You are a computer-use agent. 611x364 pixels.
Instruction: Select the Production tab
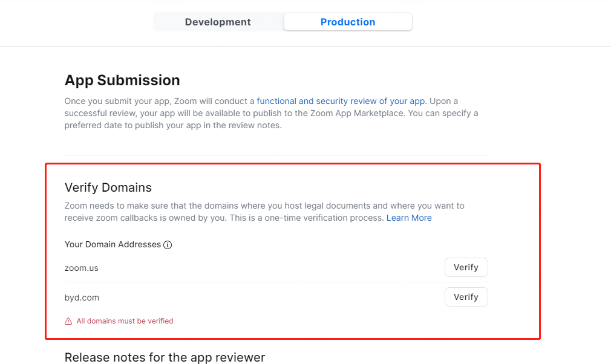[x=348, y=22]
